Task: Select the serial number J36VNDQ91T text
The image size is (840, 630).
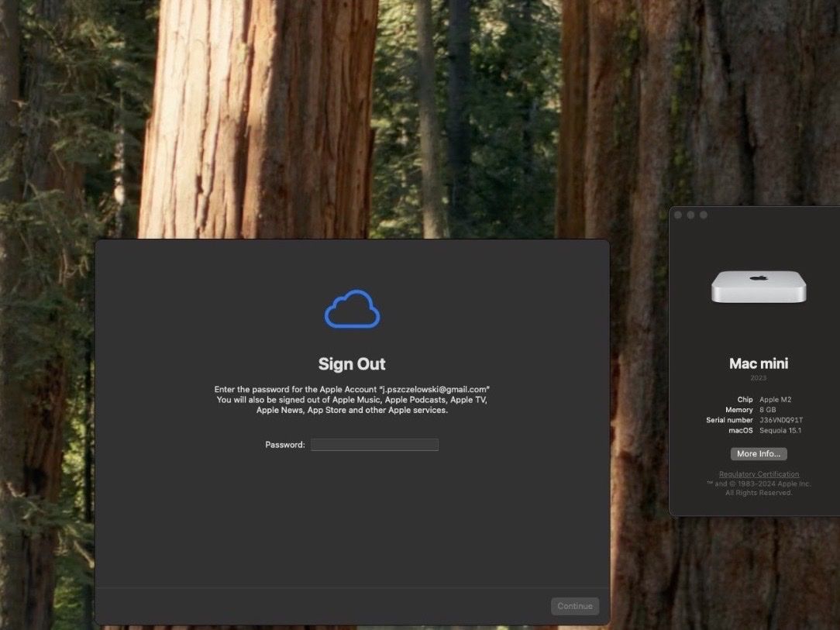Action: pos(781,420)
